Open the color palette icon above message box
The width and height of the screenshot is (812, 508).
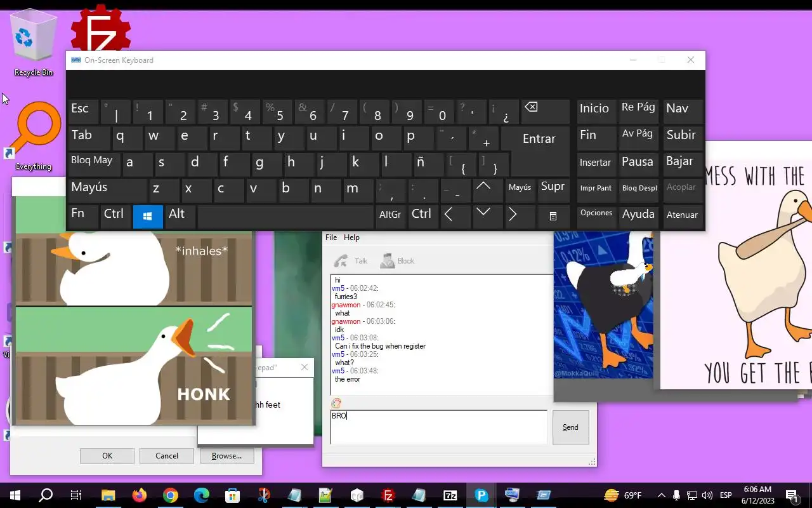tap(336, 403)
